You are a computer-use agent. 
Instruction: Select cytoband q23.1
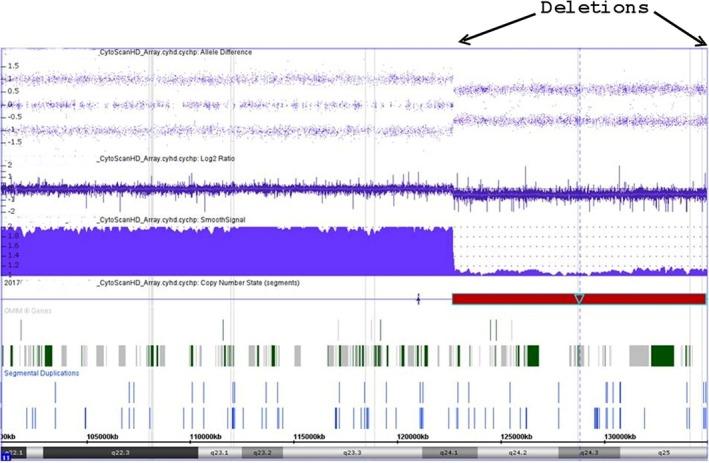coord(220,453)
